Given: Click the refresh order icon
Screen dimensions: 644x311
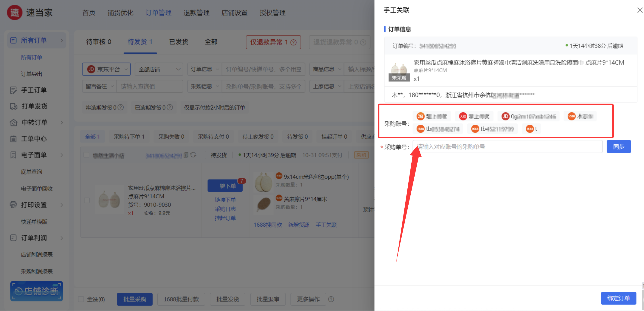Looking at the screenshot, I should 193,155.
